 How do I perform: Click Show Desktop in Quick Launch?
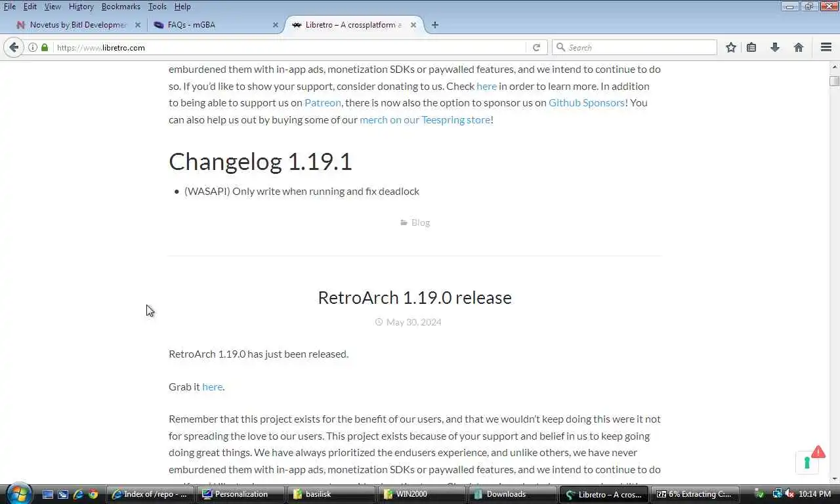pyautogui.click(x=48, y=494)
